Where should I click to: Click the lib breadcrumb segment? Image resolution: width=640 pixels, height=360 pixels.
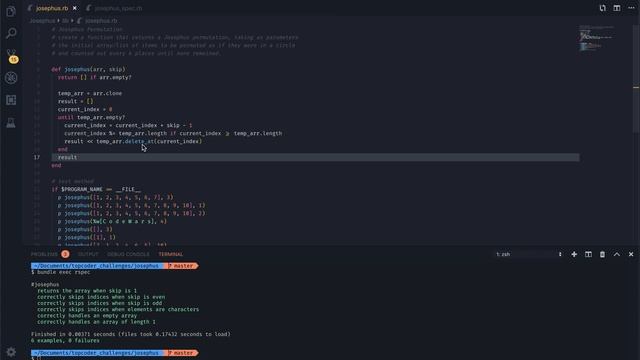pos(65,20)
